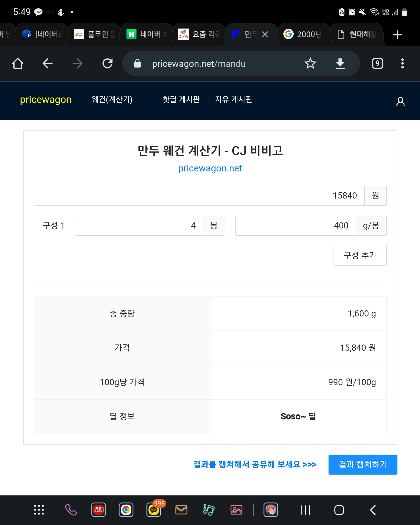Reload the pricewagon page
This screenshot has width=420, height=525.
[107, 63]
